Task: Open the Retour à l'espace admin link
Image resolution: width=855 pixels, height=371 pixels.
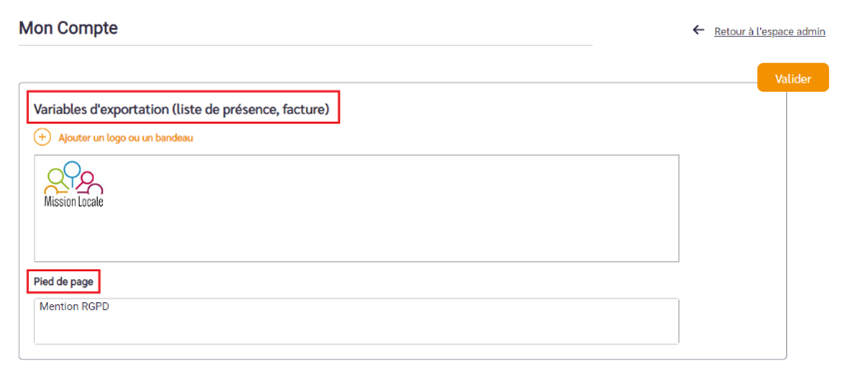Action: click(769, 32)
